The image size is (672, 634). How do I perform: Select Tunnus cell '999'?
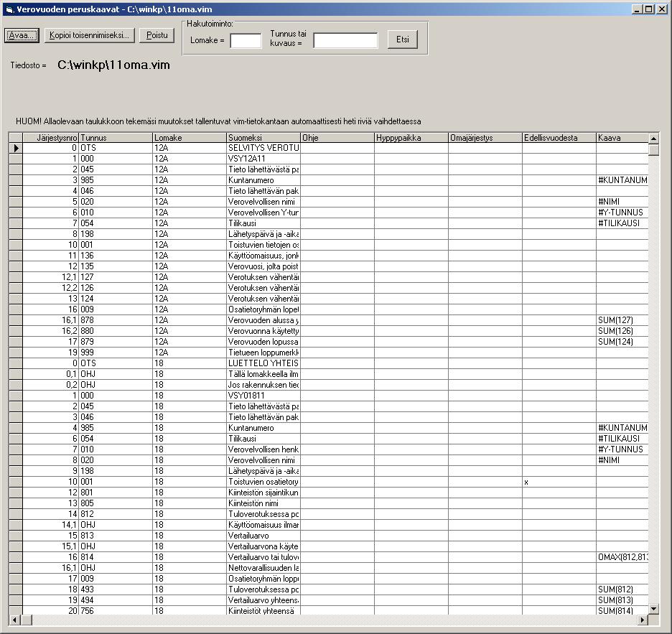click(x=116, y=353)
